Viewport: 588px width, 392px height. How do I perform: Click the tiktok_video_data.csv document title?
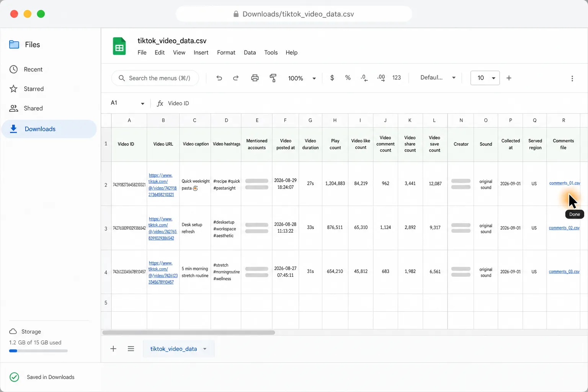coord(172,41)
